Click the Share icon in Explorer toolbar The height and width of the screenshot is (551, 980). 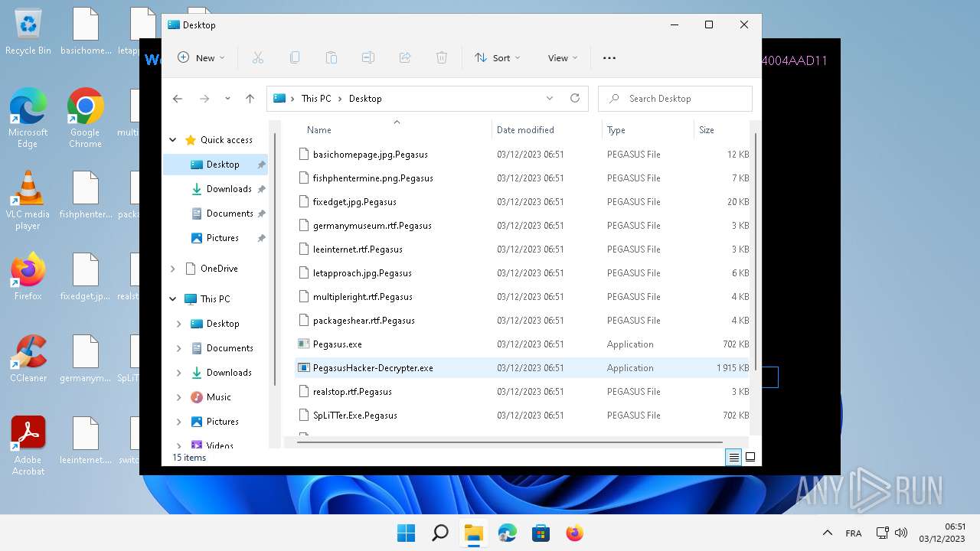pos(405,57)
